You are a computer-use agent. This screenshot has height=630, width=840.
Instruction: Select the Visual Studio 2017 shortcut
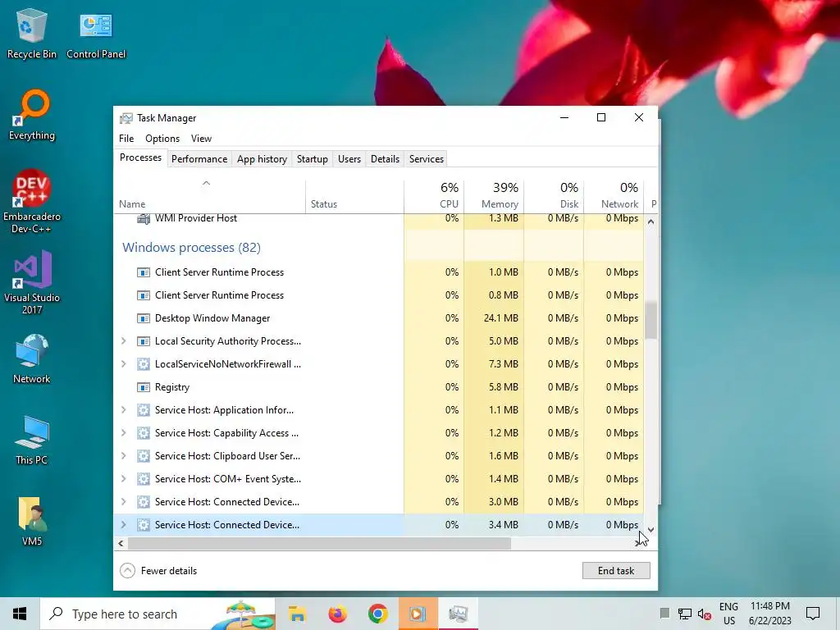click(x=32, y=283)
